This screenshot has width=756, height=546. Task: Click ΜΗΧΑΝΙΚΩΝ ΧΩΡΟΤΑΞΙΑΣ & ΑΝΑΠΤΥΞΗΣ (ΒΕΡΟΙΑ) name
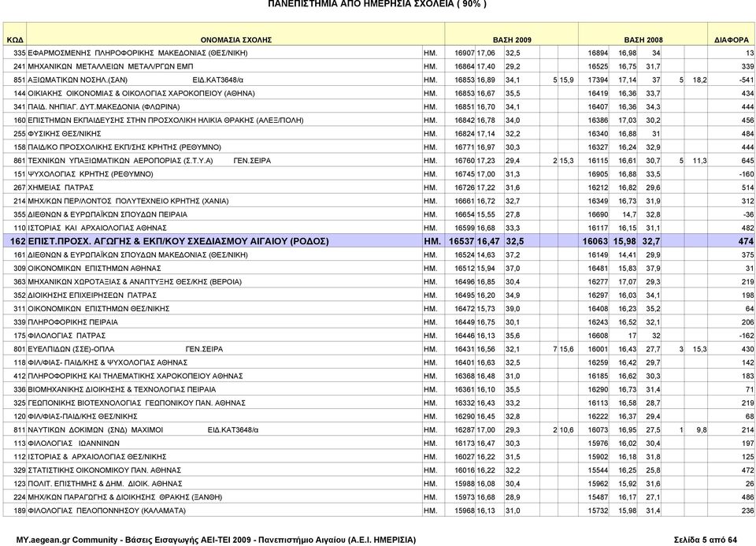tap(135, 282)
